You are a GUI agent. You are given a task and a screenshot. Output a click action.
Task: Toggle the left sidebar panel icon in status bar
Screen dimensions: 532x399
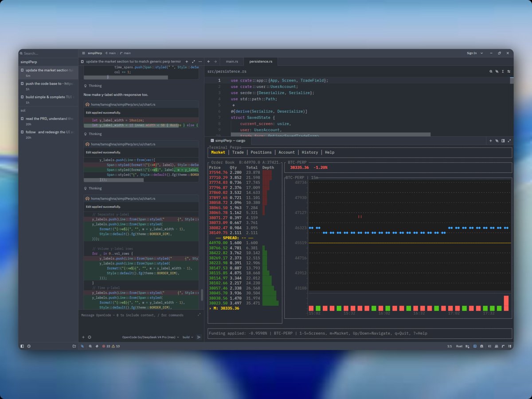pos(22,346)
